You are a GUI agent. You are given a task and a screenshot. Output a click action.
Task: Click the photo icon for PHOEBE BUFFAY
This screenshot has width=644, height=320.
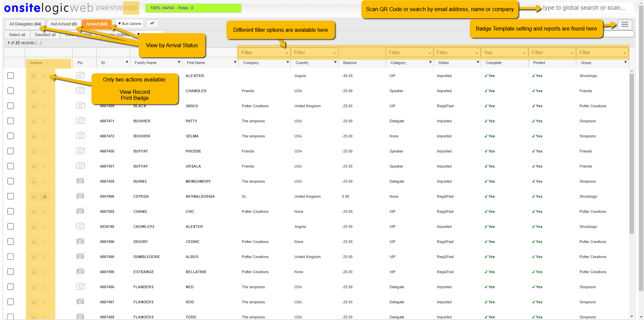click(80, 150)
